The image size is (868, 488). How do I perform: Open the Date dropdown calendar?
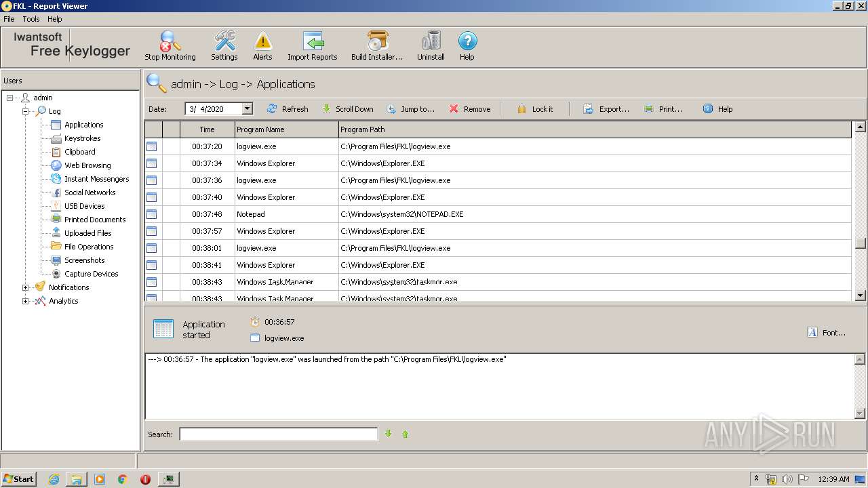point(247,108)
